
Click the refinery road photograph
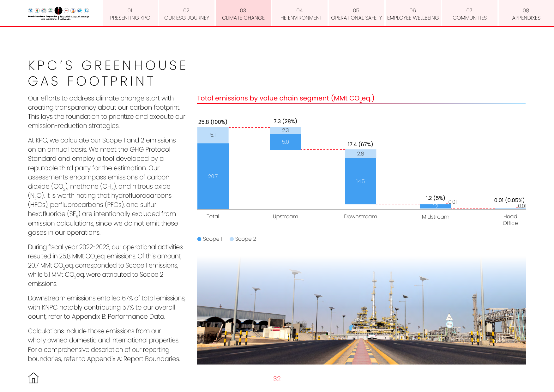pos(361,311)
